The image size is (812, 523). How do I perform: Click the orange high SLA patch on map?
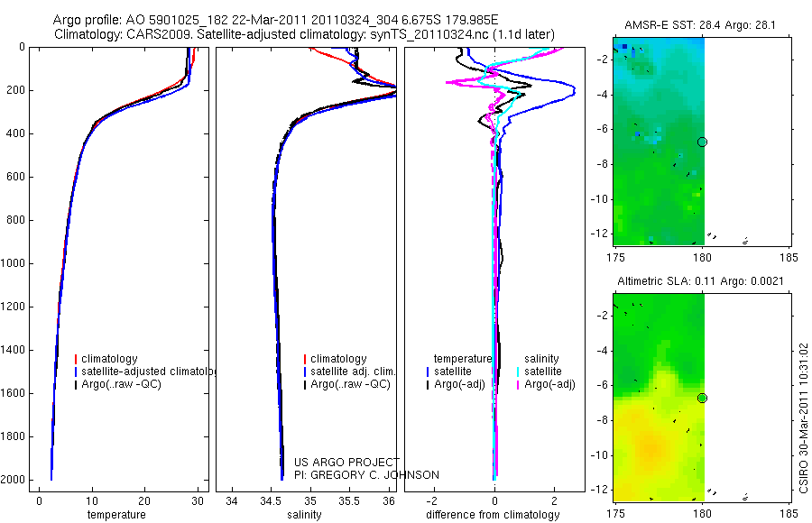point(650,447)
